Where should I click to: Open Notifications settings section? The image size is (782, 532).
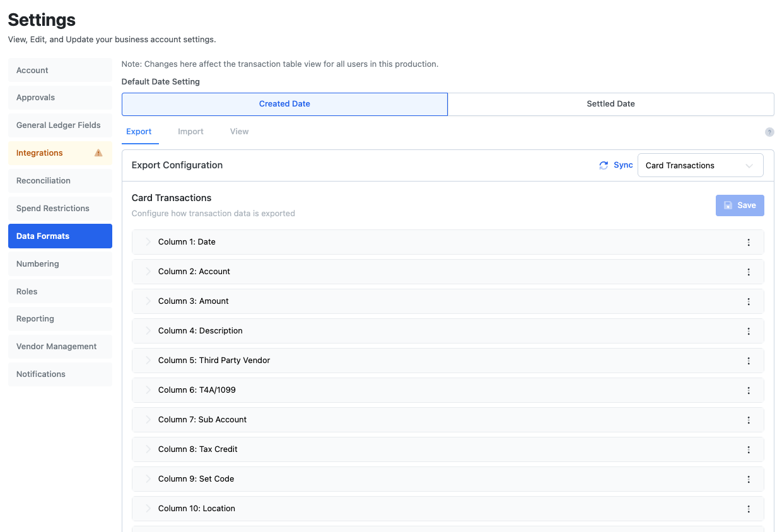pyautogui.click(x=60, y=374)
